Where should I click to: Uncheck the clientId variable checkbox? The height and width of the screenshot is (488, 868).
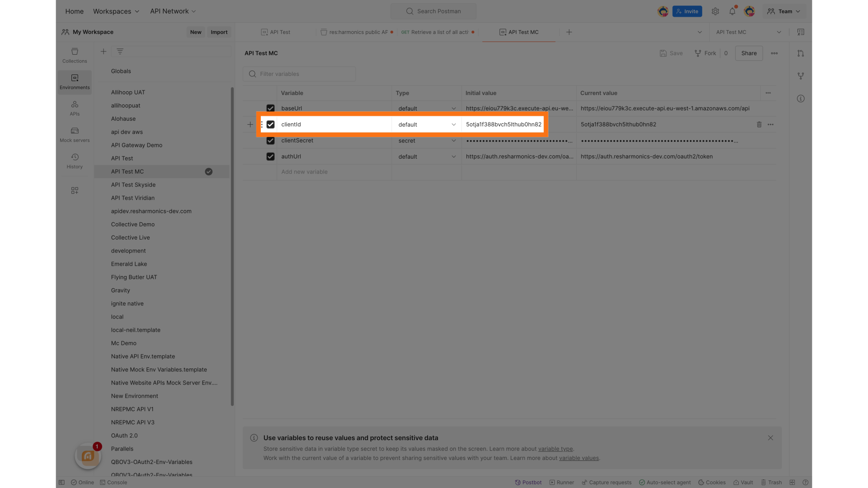click(270, 124)
